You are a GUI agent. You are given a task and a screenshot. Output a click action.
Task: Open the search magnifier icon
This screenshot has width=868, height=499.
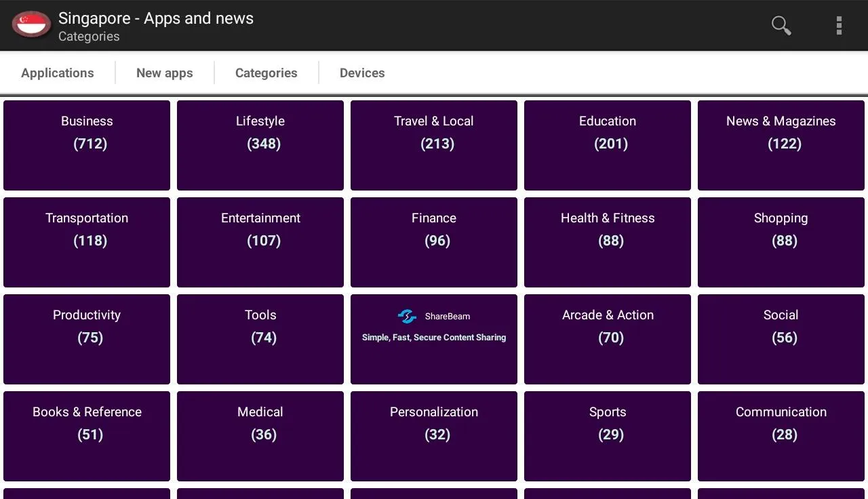(781, 26)
